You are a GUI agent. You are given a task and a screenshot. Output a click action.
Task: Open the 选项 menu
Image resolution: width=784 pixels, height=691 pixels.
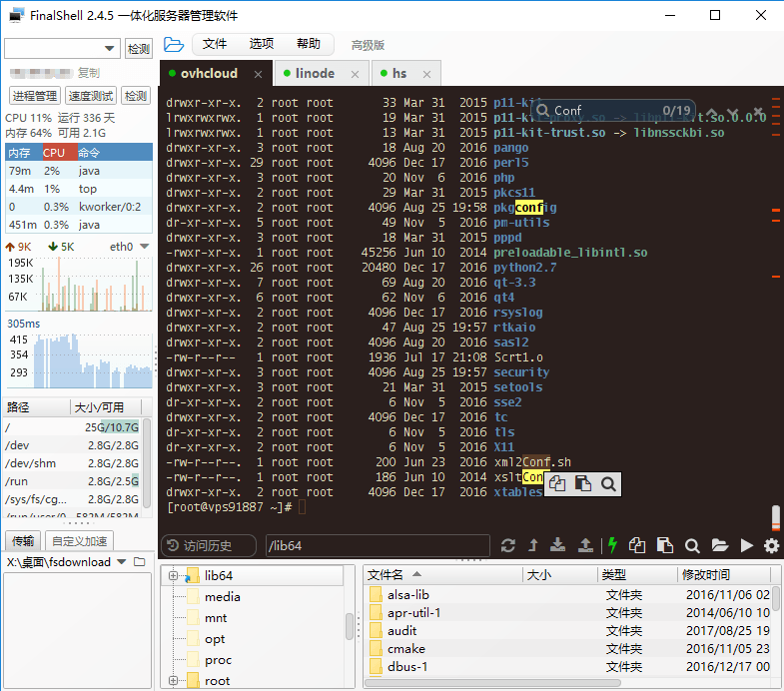pyautogui.click(x=262, y=44)
